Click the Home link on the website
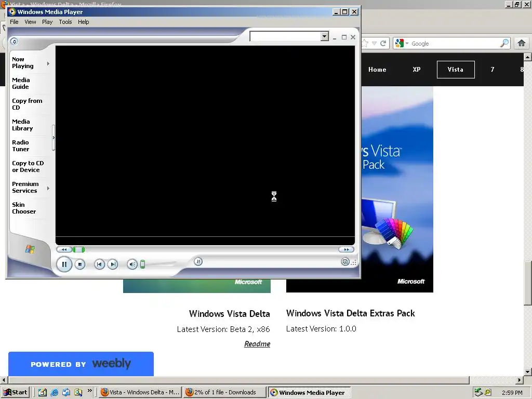 [377, 70]
